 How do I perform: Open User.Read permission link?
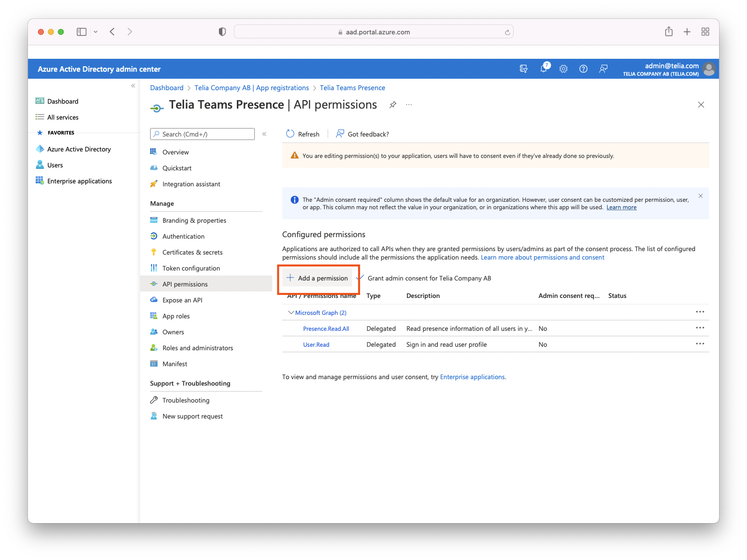[x=316, y=345]
